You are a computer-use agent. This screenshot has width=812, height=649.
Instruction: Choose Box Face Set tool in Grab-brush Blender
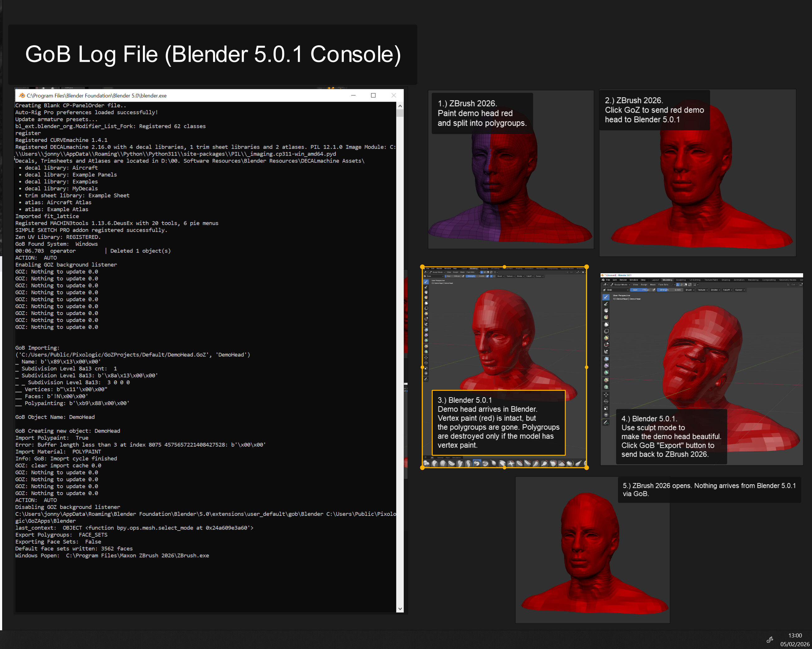606,338
